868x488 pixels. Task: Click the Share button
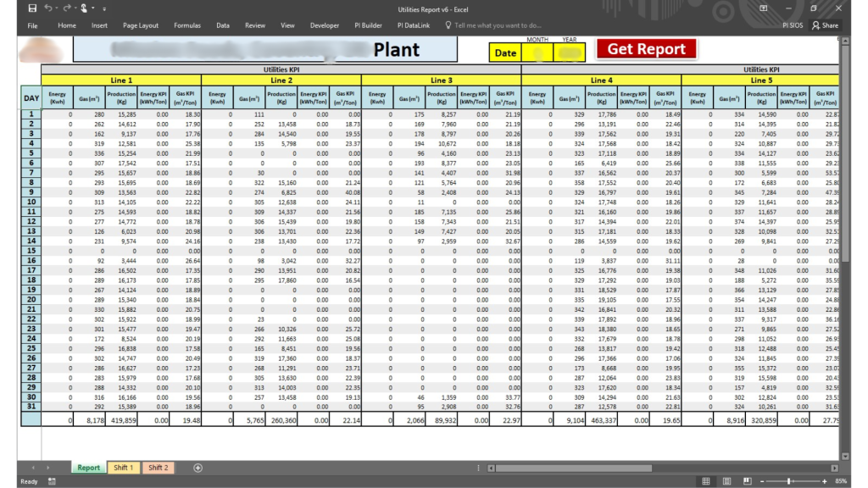[x=825, y=25]
